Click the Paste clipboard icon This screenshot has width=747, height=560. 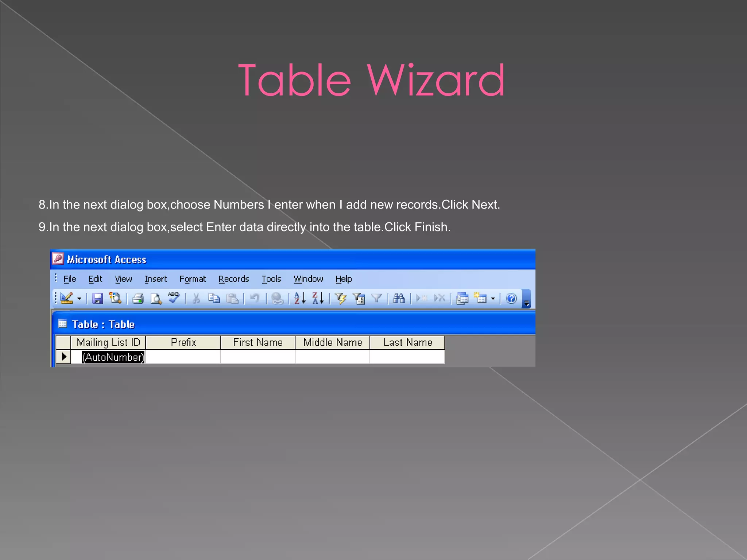tap(232, 298)
